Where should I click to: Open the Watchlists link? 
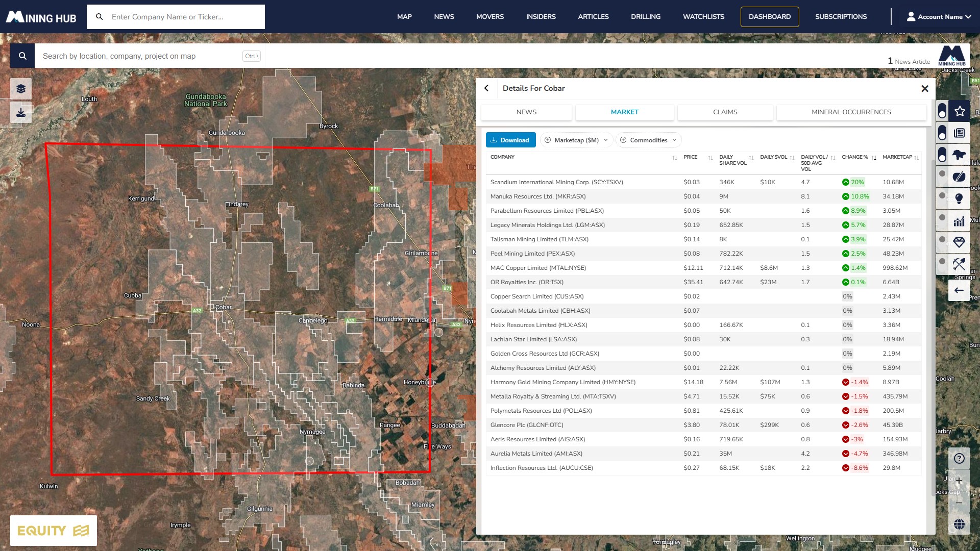(x=703, y=17)
